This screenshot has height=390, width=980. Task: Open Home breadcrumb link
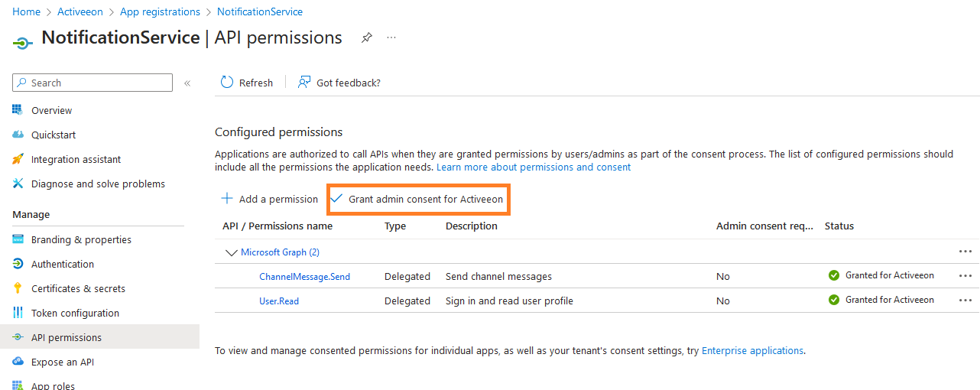coord(27,11)
